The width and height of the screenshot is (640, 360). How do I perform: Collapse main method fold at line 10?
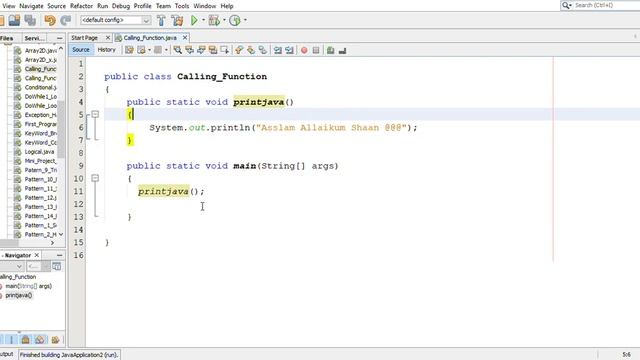pyautogui.click(x=95, y=178)
